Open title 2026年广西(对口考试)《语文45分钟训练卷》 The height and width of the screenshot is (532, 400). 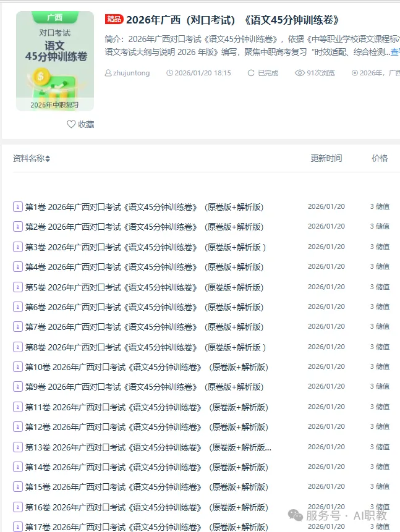tap(232, 20)
